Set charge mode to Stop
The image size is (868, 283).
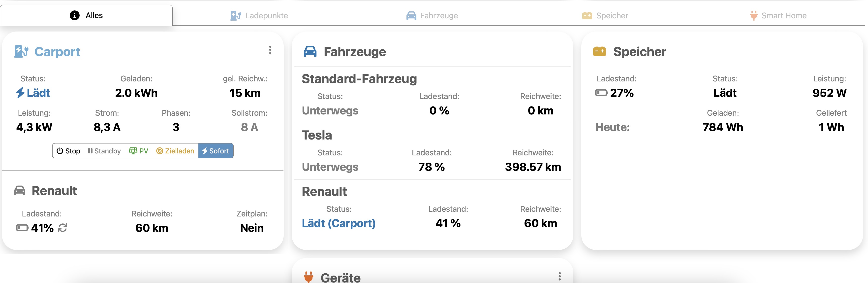[68, 151]
